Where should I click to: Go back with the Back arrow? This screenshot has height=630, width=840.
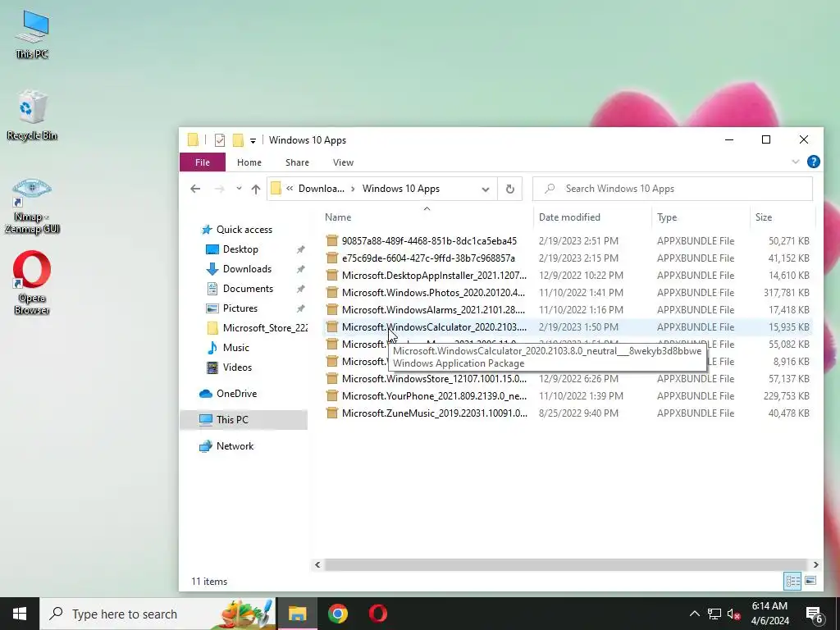195,189
